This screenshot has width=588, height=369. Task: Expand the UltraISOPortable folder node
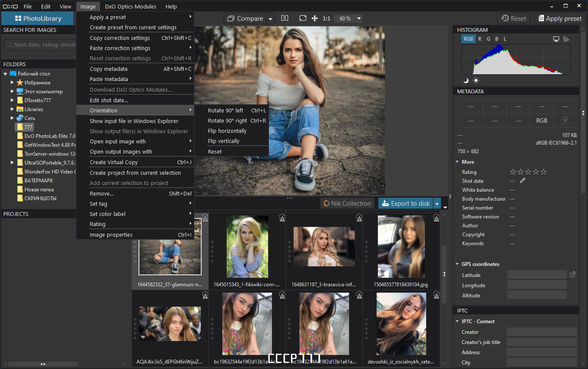(x=12, y=162)
